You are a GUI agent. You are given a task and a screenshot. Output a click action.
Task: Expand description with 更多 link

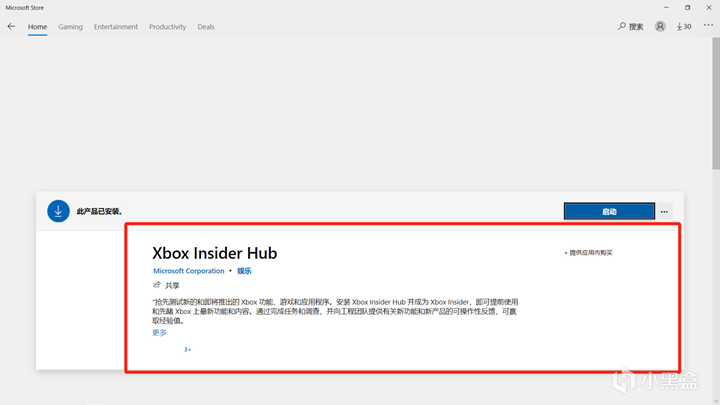tap(159, 333)
